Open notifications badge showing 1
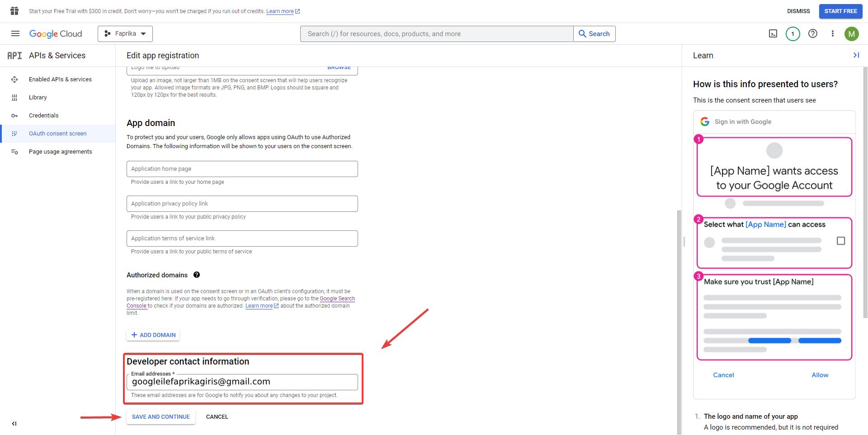The width and height of the screenshot is (868, 435). (793, 33)
